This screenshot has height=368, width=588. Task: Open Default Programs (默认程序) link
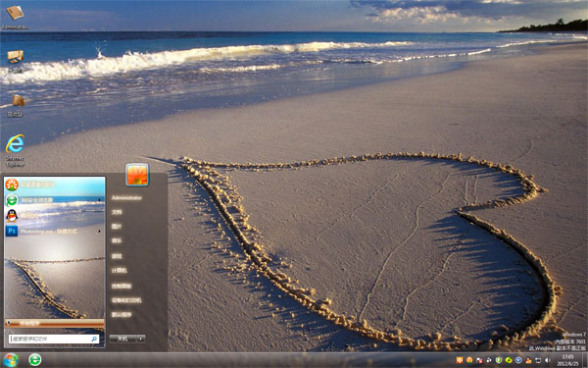(x=122, y=315)
